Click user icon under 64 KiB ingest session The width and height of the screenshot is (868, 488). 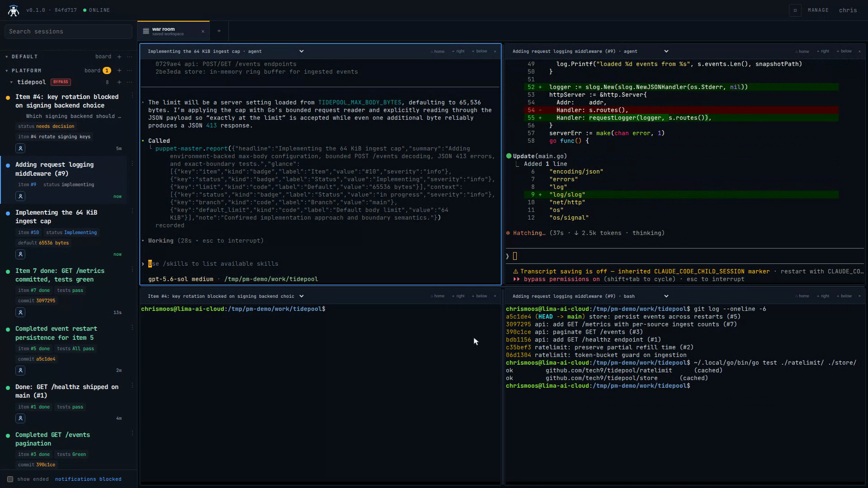(20, 255)
